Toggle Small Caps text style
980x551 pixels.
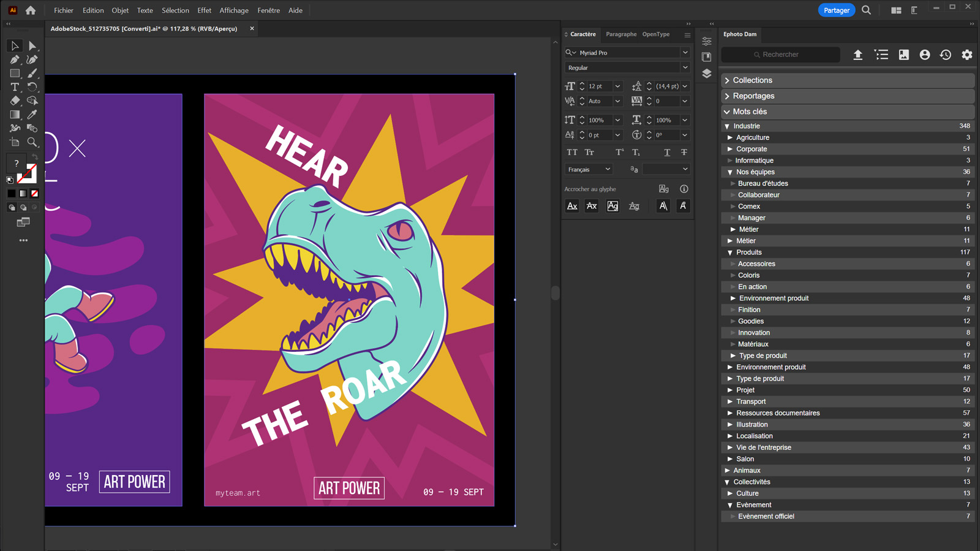point(589,152)
